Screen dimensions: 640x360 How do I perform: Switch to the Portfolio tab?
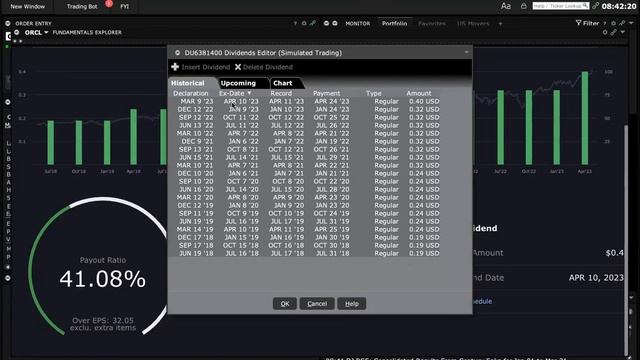(x=395, y=24)
